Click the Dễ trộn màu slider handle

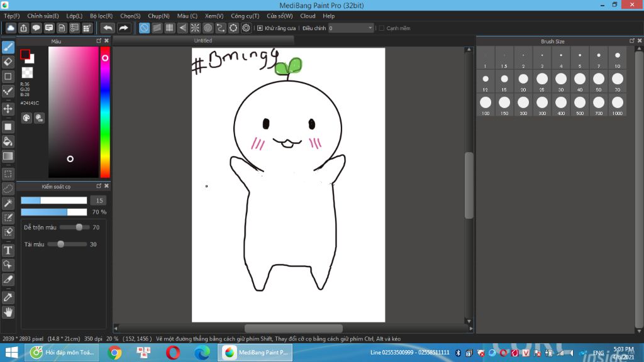(x=79, y=227)
